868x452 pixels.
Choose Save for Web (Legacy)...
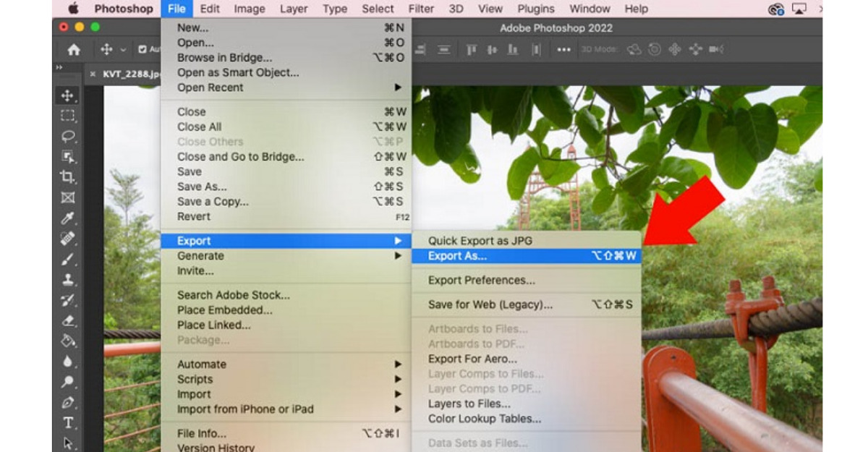(x=527, y=305)
